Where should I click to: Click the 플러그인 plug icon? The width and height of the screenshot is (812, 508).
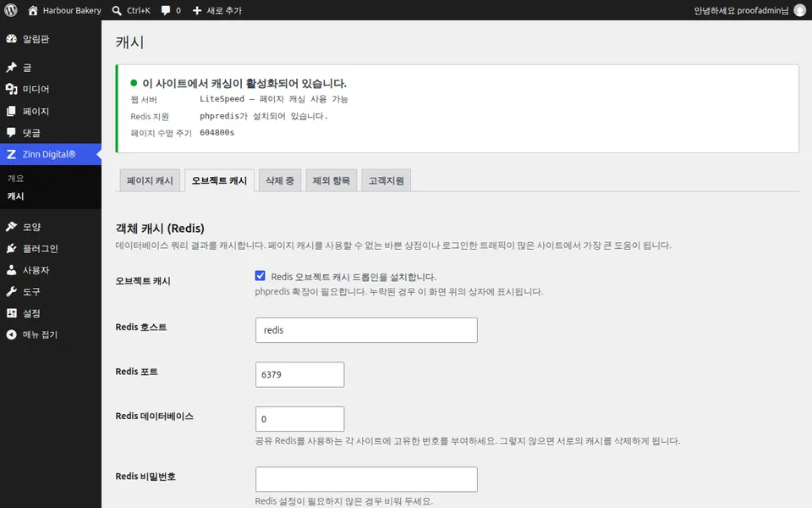[11, 248]
